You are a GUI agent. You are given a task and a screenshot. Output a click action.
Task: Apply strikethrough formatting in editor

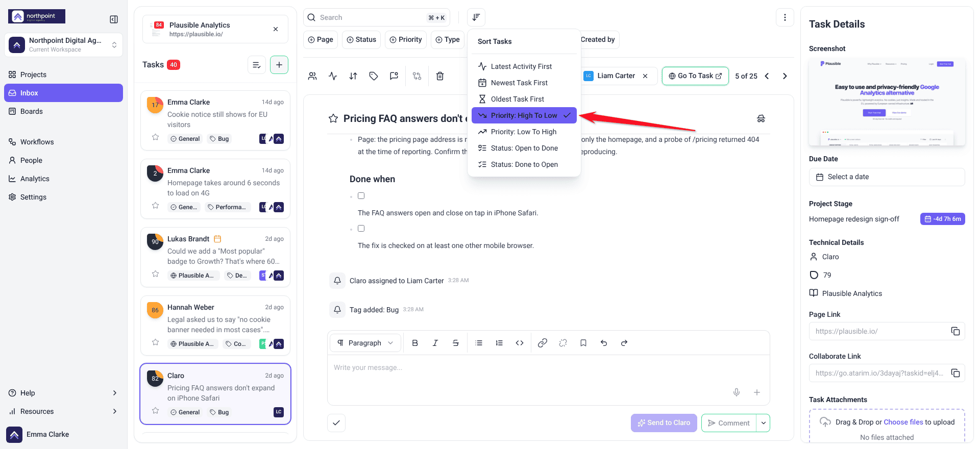coord(456,343)
